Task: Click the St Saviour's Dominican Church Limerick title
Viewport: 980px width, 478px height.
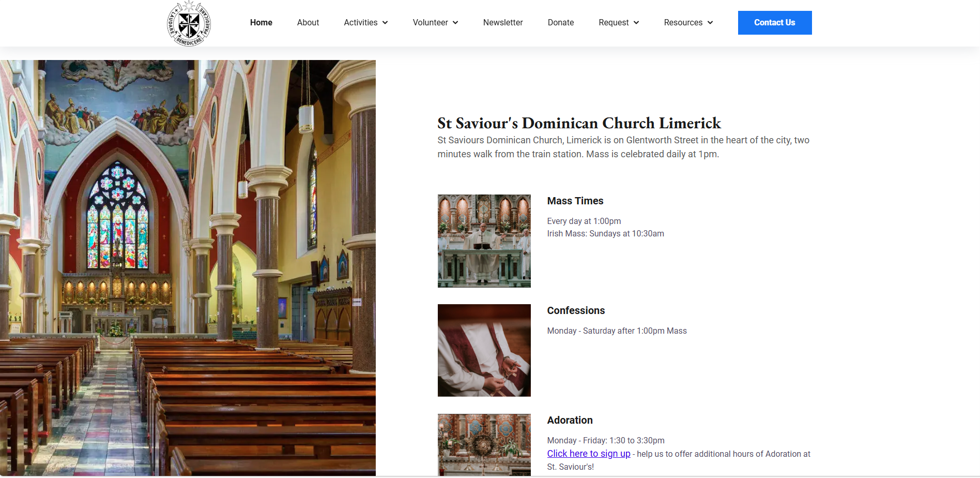Action: [x=579, y=123]
